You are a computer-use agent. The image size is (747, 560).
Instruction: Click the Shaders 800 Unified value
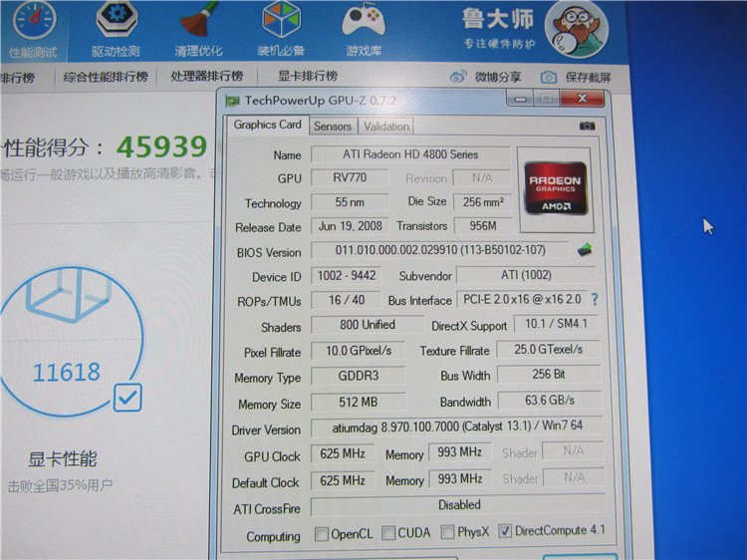pyautogui.click(x=367, y=325)
